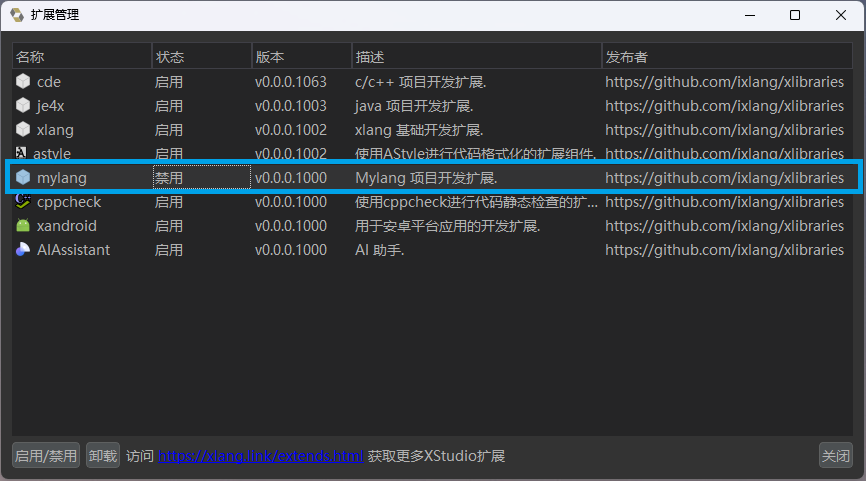
Task: Click the 关闭 button
Action: click(x=836, y=456)
